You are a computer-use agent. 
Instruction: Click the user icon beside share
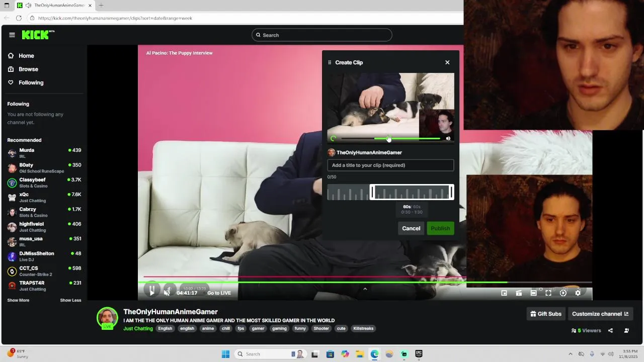(x=626, y=331)
